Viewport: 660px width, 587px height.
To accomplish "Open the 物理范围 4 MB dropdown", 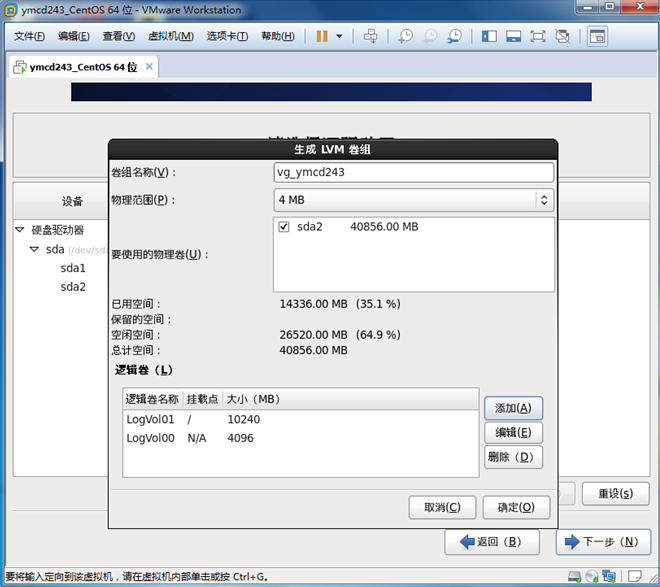I will [x=413, y=200].
